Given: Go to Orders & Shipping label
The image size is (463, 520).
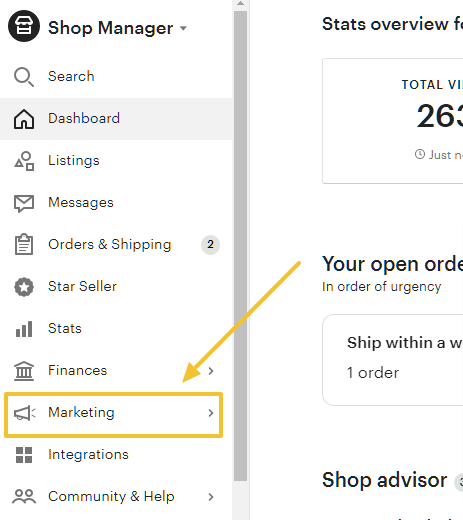Looking at the screenshot, I should click(110, 244).
